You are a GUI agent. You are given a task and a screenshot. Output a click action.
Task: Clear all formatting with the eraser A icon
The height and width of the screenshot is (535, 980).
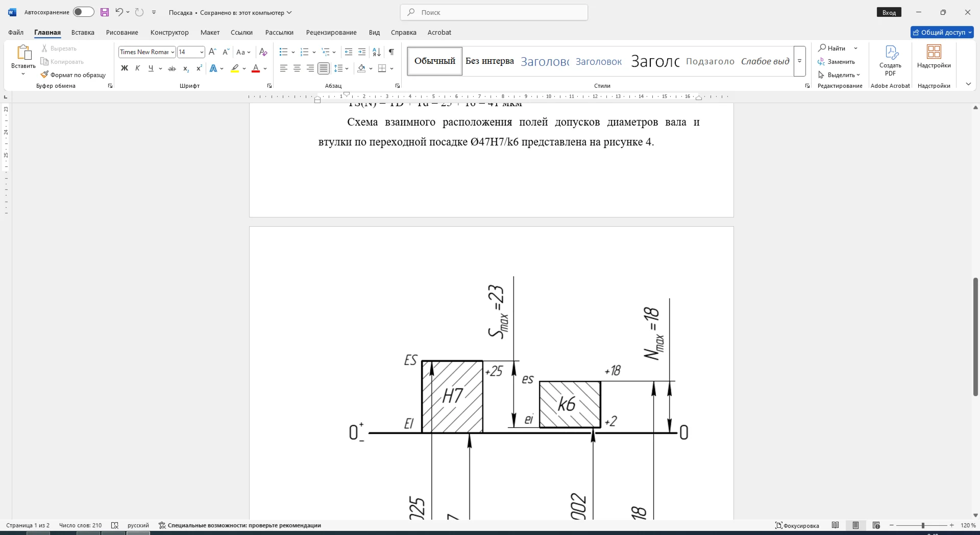pos(263,52)
